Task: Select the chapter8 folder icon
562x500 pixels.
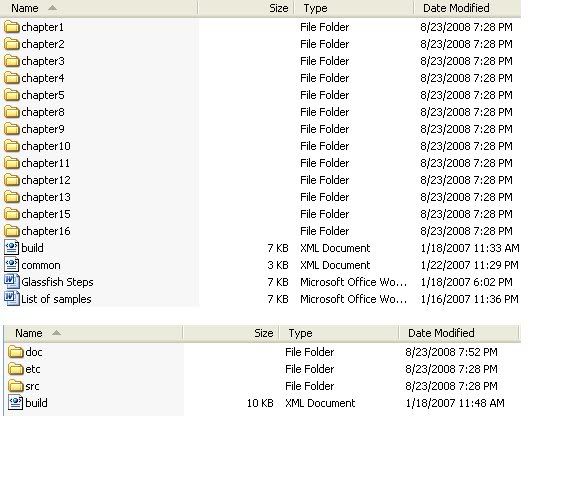Action: (x=12, y=112)
